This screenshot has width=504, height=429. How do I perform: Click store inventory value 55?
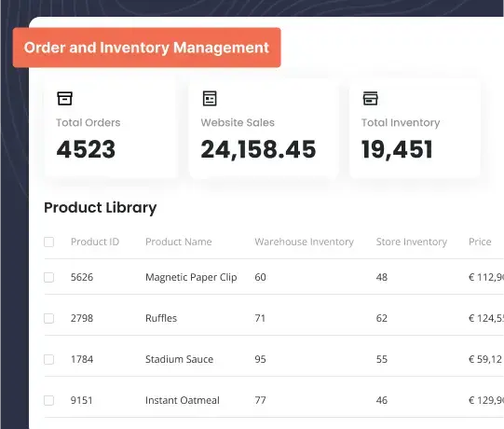click(x=382, y=359)
